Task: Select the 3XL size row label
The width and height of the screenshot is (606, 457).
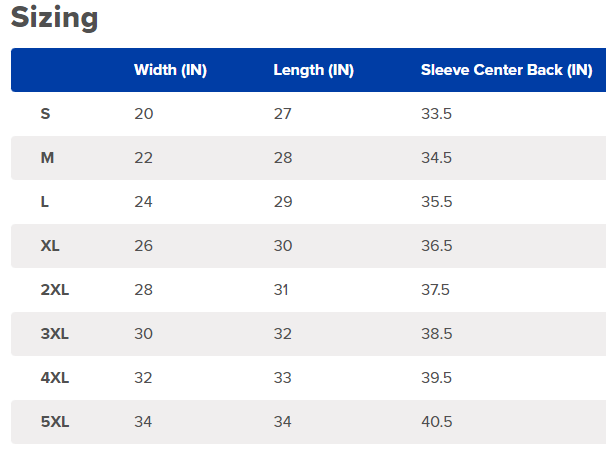Action: pos(54,334)
